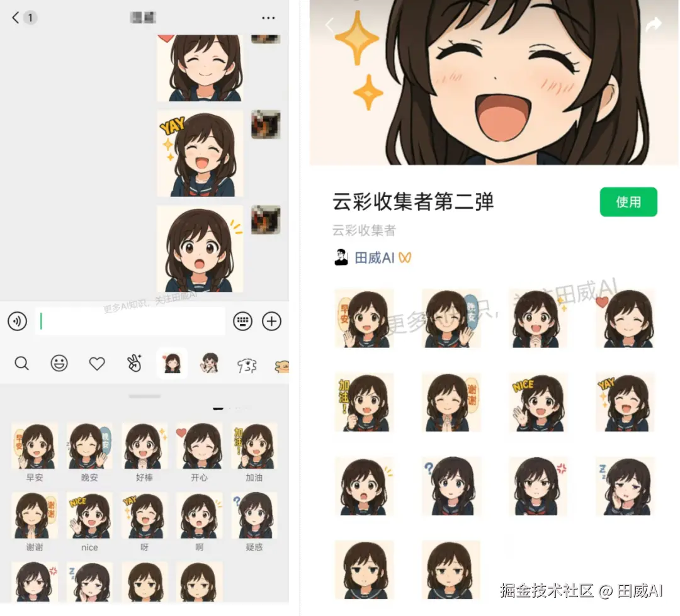Tap the sticker search magnifier icon
Viewport: 680px width, 616px height.
[x=21, y=363]
